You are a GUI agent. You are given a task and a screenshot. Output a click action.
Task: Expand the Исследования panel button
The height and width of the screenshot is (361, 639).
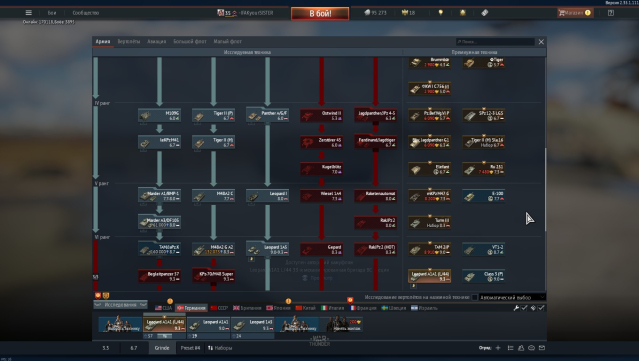(121, 305)
